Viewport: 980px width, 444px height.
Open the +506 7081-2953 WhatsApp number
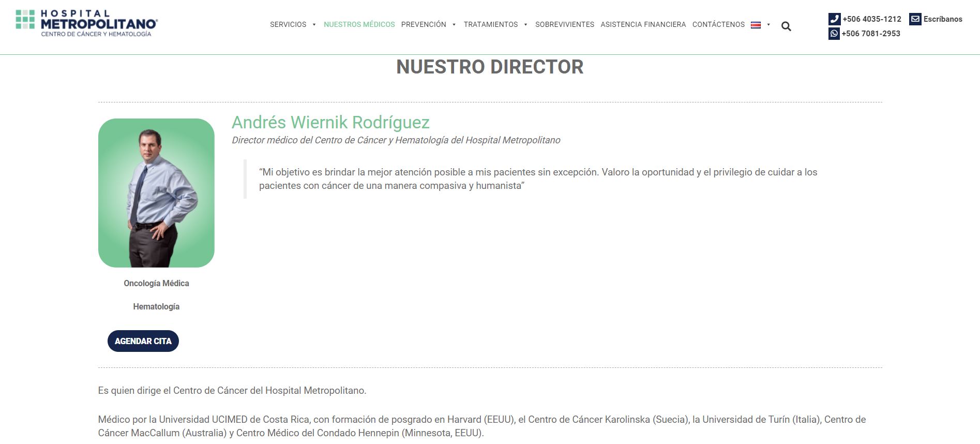tap(870, 34)
